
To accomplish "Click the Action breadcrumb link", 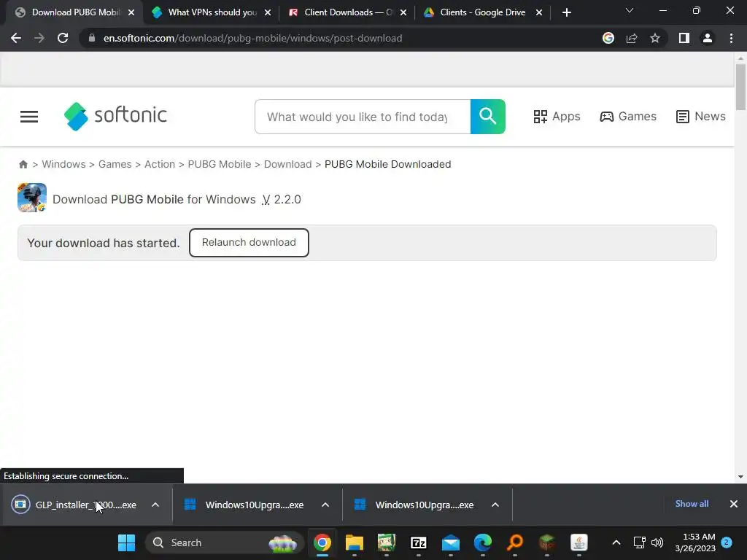I will click(160, 164).
